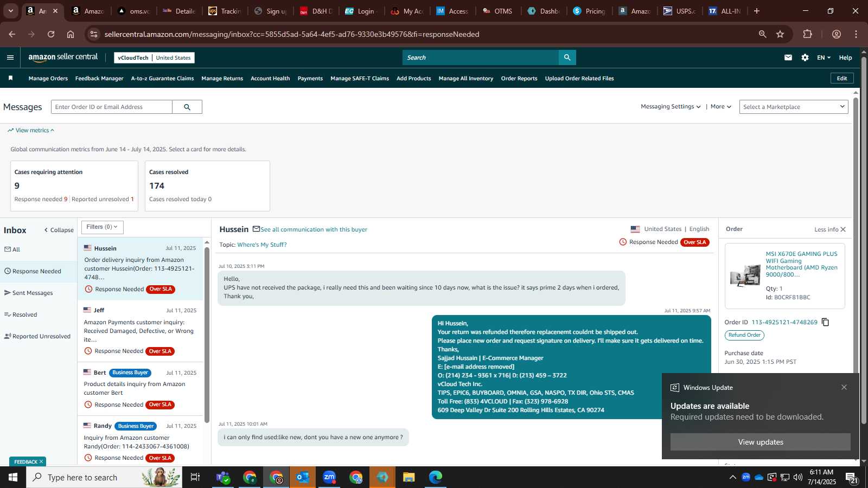Bookmark this page with star icon

pos(780,34)
